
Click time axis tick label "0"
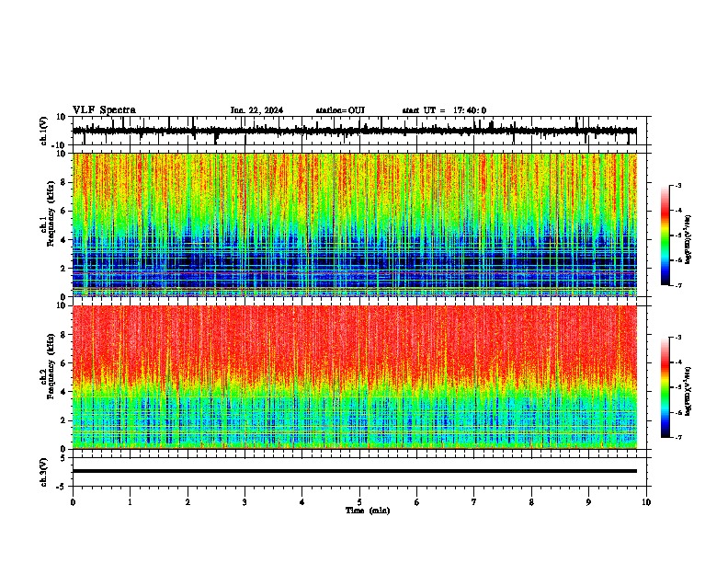pyautogui.click(x=73, y=502)
